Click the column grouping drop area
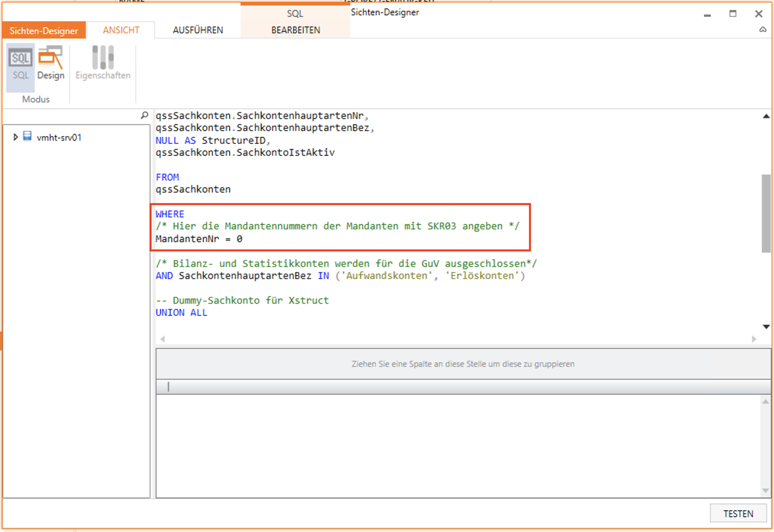The height and width of the screenshot is (532, 774). [x=462, y=364]
